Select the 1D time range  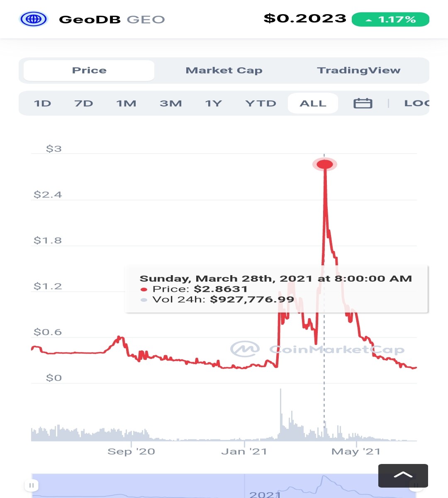point(43,103)
